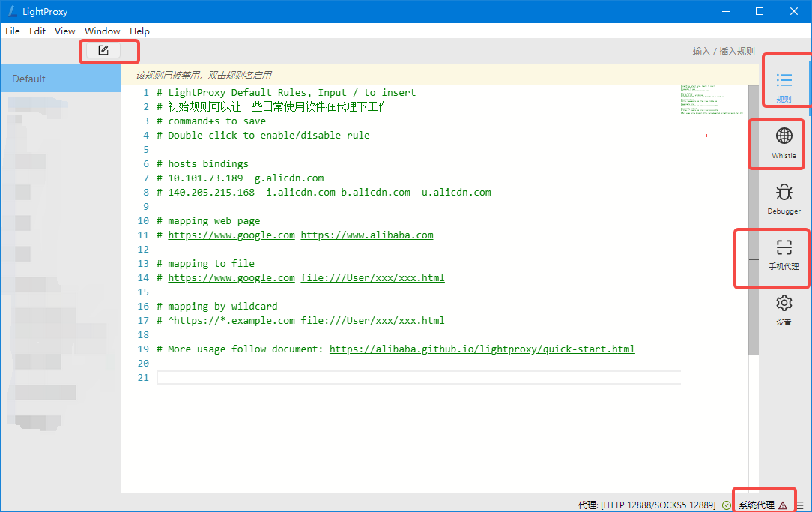Click the Chinese comment on line 2
Screen dimensions: 812x512
point(273,106)
